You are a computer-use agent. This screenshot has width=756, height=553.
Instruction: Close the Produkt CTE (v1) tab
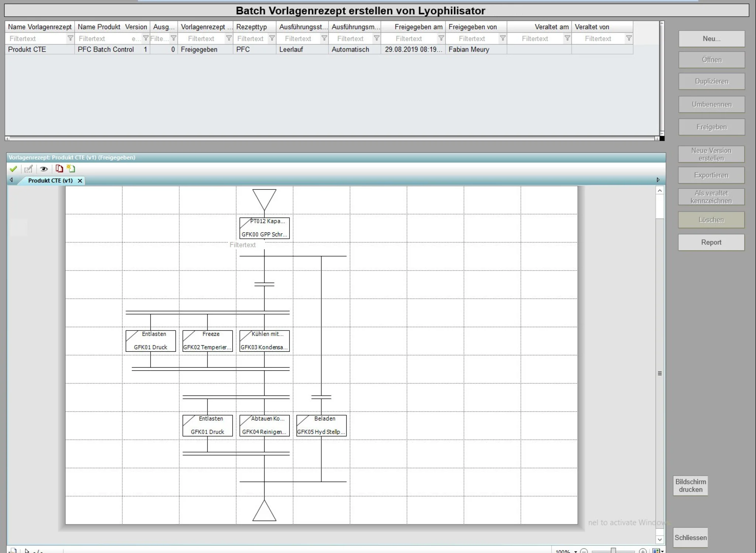(80, 181)
